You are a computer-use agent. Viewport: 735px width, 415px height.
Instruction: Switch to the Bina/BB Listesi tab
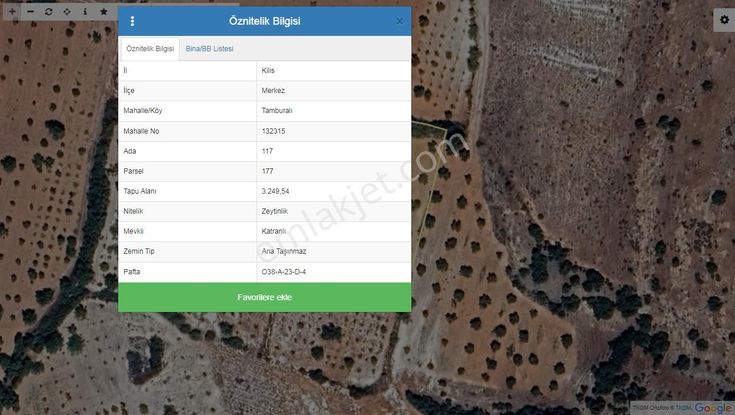(x=210, y=49)
